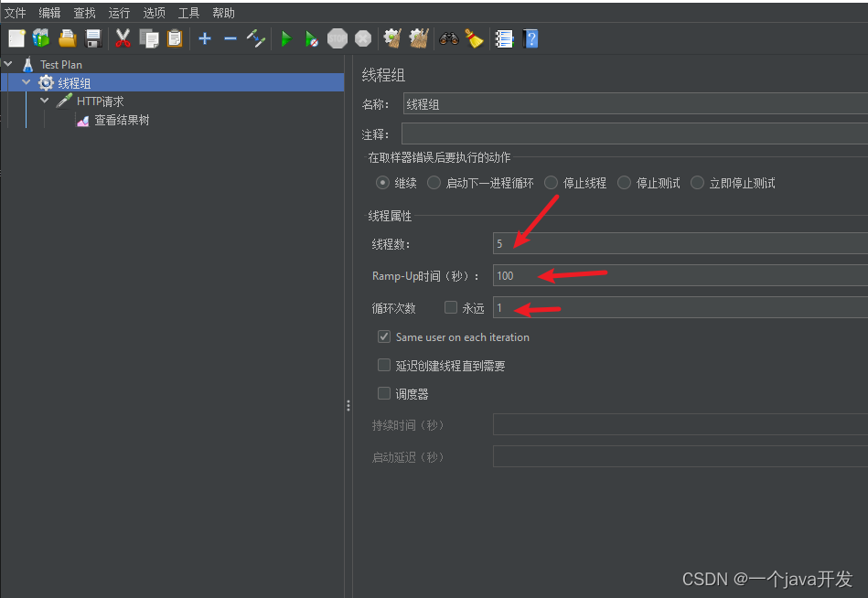
Task: Click Start no pauses icon
Action: [x=312, y=38]
